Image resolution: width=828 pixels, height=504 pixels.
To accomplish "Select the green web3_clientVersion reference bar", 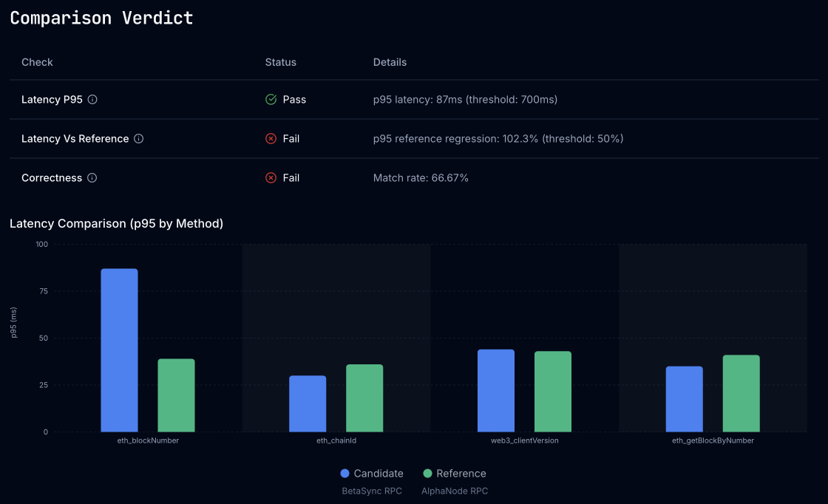I will pyautogui.click(x=553, y=392).
